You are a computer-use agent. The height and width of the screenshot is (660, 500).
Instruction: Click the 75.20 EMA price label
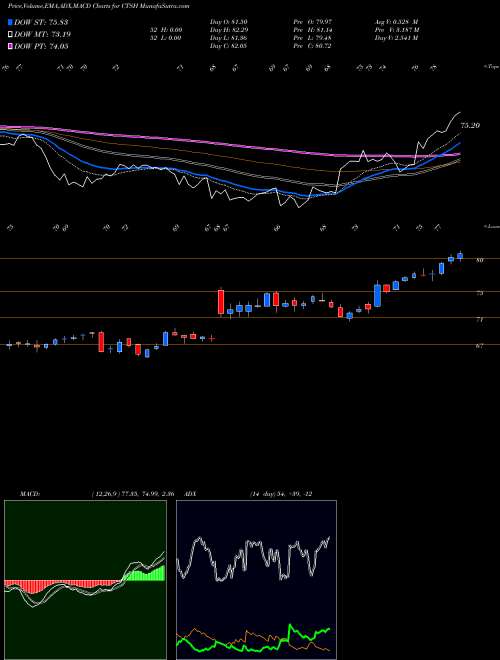coord(471,125)
